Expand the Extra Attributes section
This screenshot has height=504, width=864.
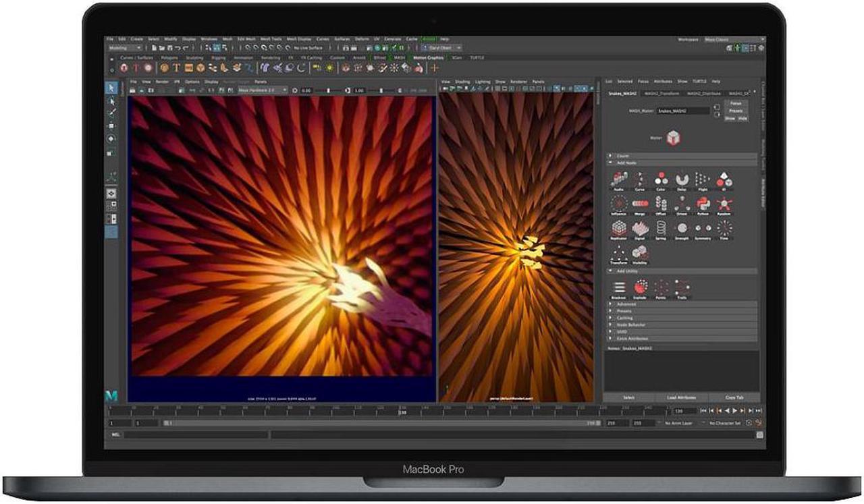(682, 338)
